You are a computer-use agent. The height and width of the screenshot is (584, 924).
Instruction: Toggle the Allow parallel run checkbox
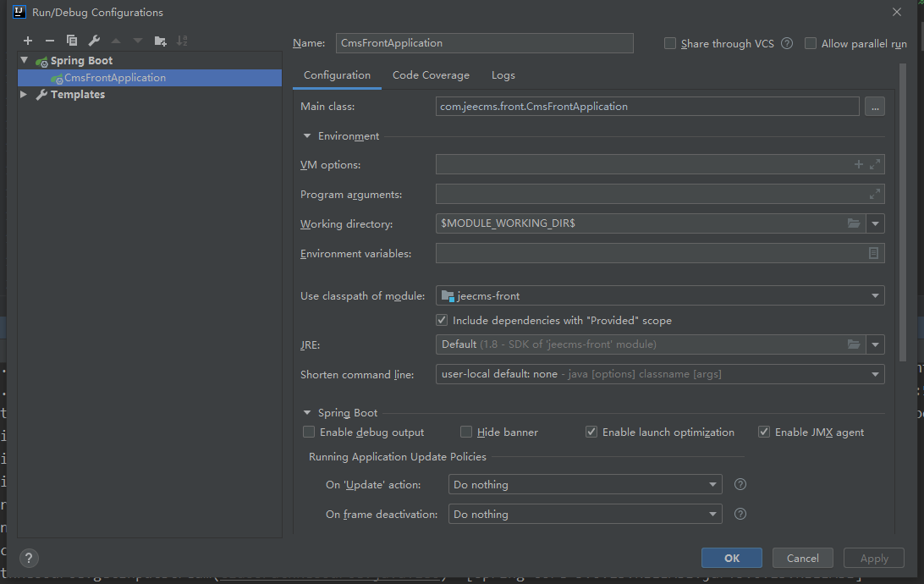[811, 43]
